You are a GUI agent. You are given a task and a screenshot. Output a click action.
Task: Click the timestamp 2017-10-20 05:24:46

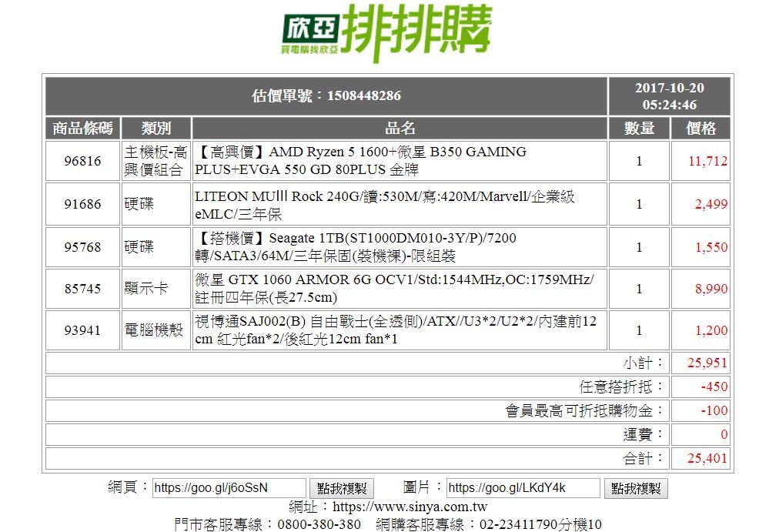pos(670,95)
